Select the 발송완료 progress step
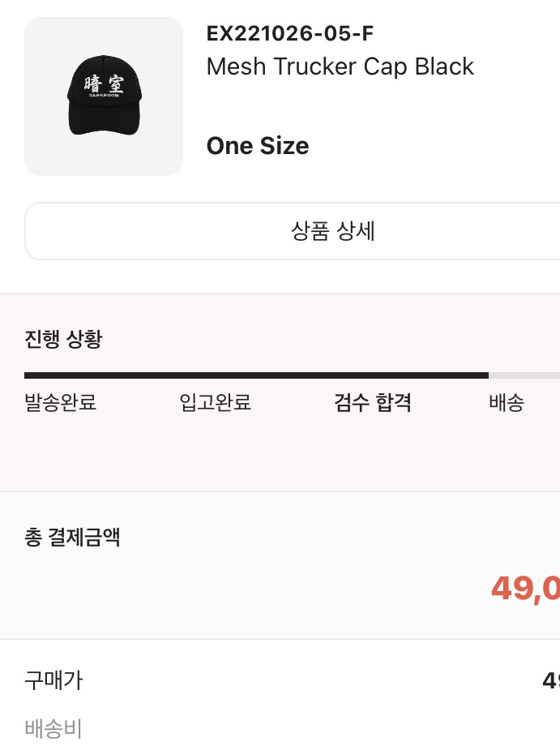Screen dimensions: 560x746 (60, 402)
